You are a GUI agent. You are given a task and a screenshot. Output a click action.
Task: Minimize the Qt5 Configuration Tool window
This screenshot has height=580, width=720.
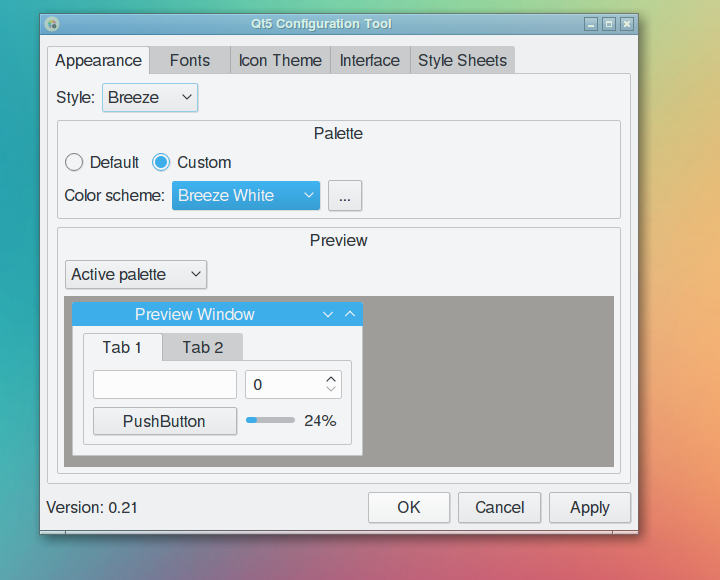point(591,24)
